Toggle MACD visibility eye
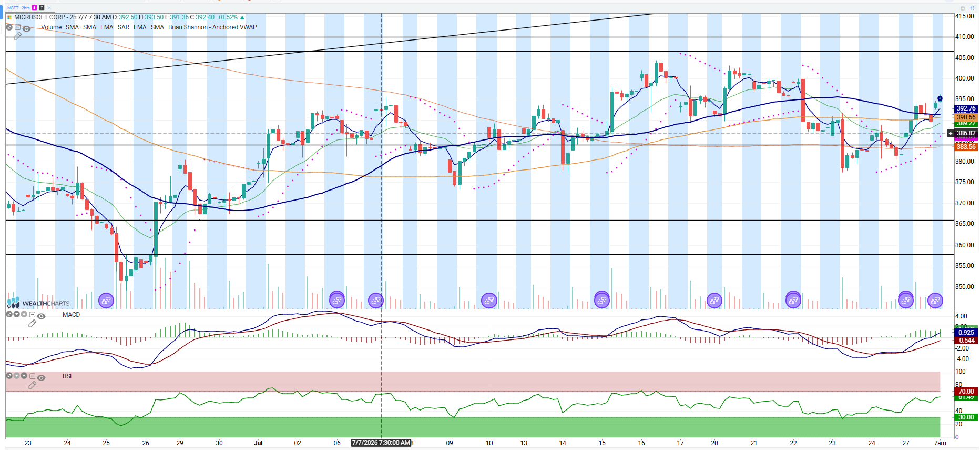Viewport: 980px width, 450px height. [x=41, y=316]
